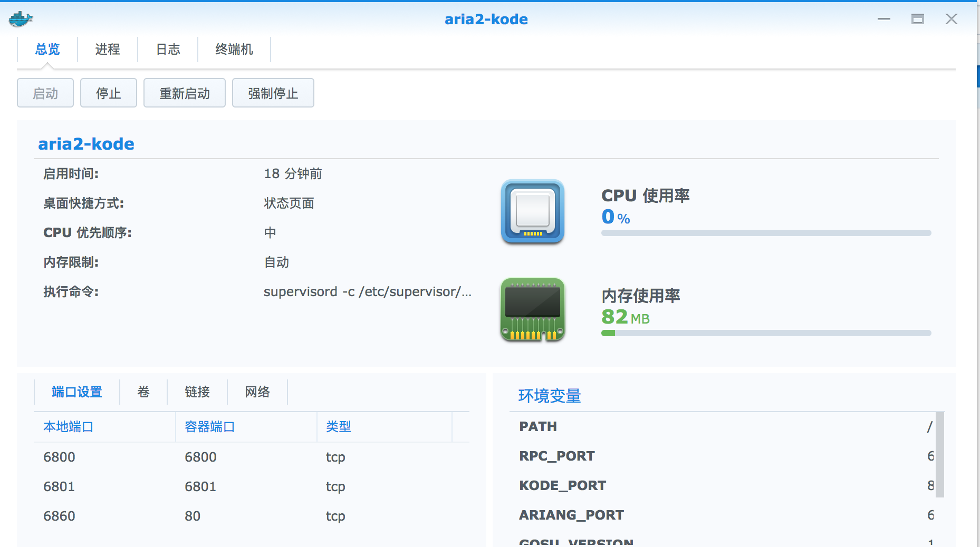Click the aria2-kode container name heading

(x=87, y=144)
